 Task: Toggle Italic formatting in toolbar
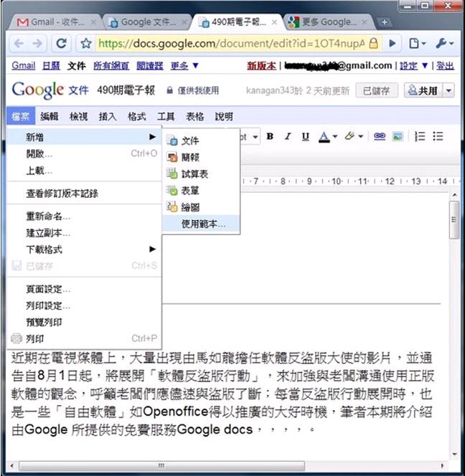click(288, 136)
